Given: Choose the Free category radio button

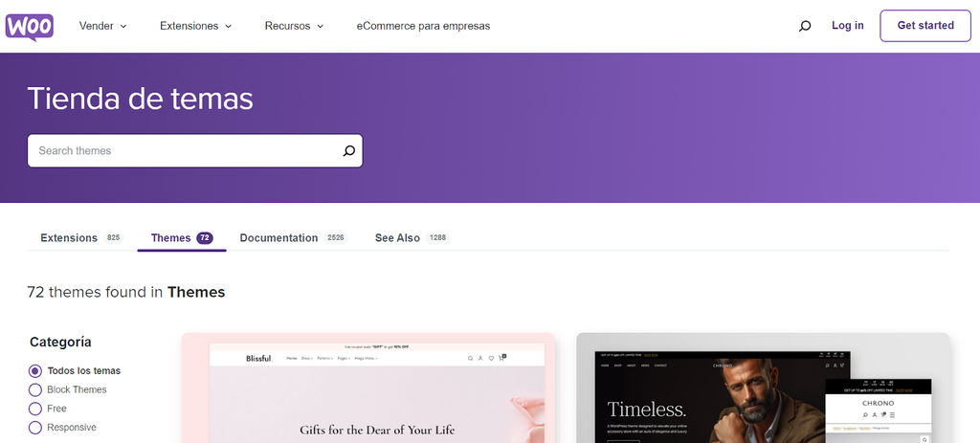Looking at the screenshot, I should [x=35, y=409].
